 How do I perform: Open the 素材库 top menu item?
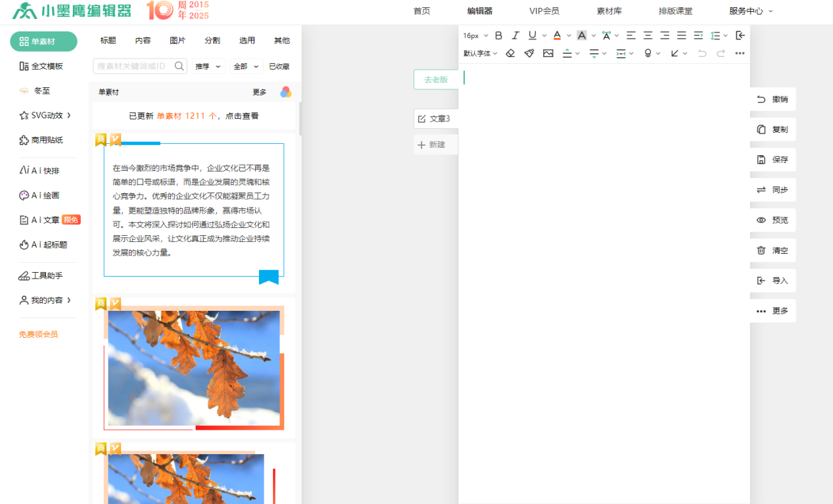[x=609, y=11]
